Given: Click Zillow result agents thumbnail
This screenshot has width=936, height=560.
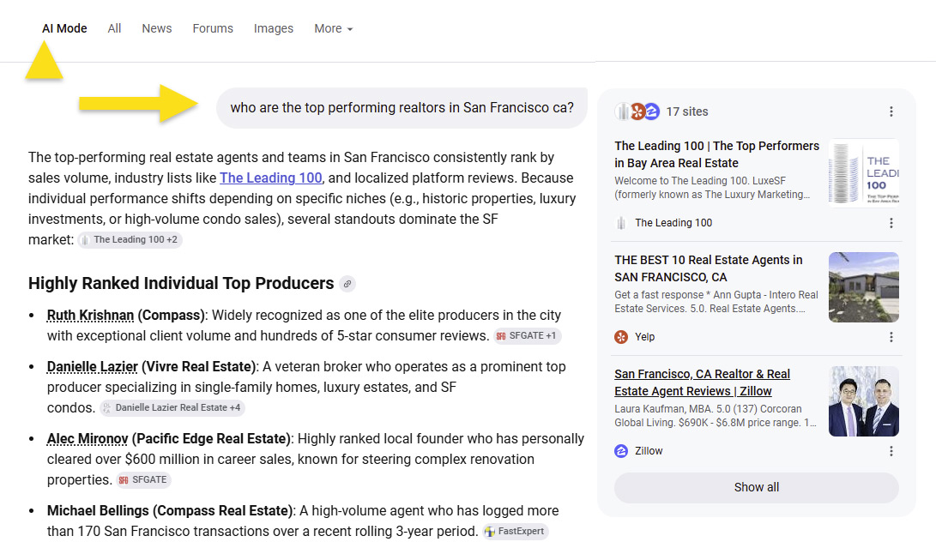Looking at the screenshot, I should 864,401.
